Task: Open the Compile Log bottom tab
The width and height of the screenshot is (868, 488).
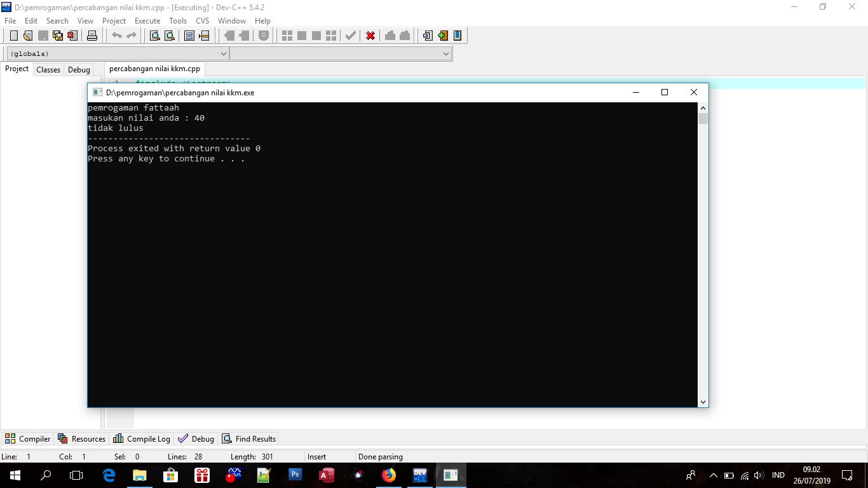Action: [142, 438]
